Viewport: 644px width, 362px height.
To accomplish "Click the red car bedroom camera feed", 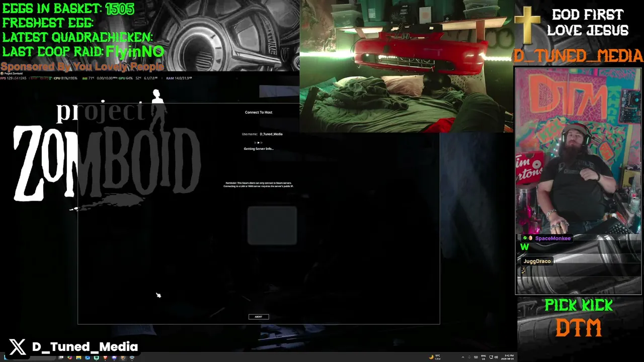I will 407,66.
